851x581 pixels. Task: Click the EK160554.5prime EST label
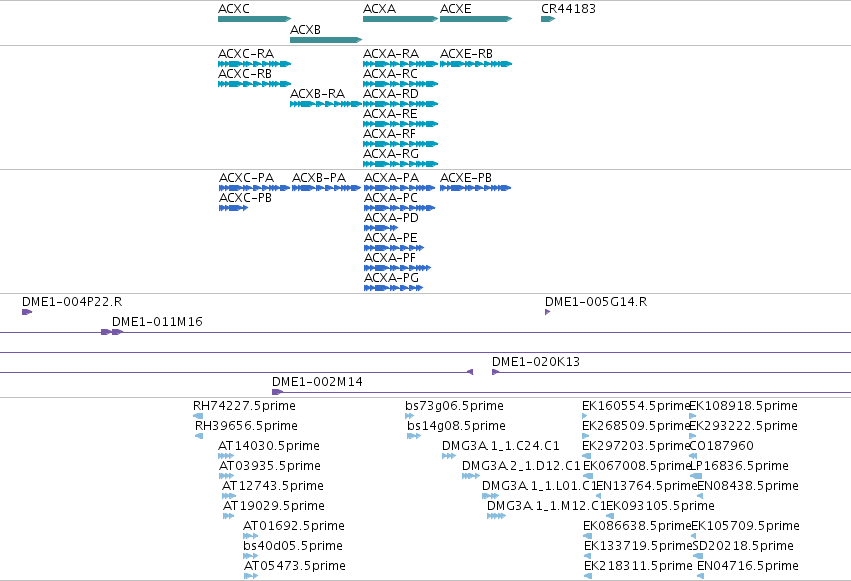636,406
